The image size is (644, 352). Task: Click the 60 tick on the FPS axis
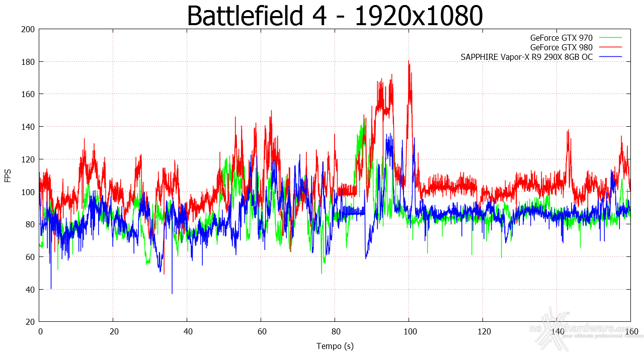(31, 257)
